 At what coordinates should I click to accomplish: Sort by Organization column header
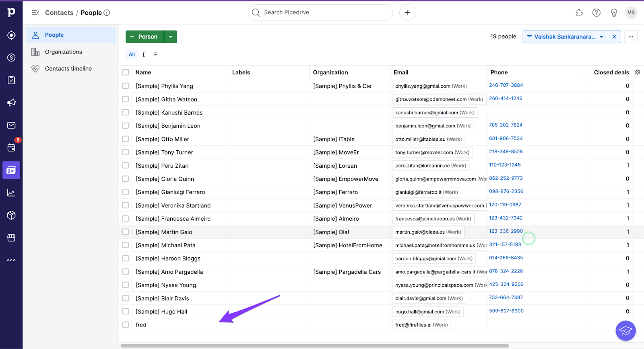330,72
